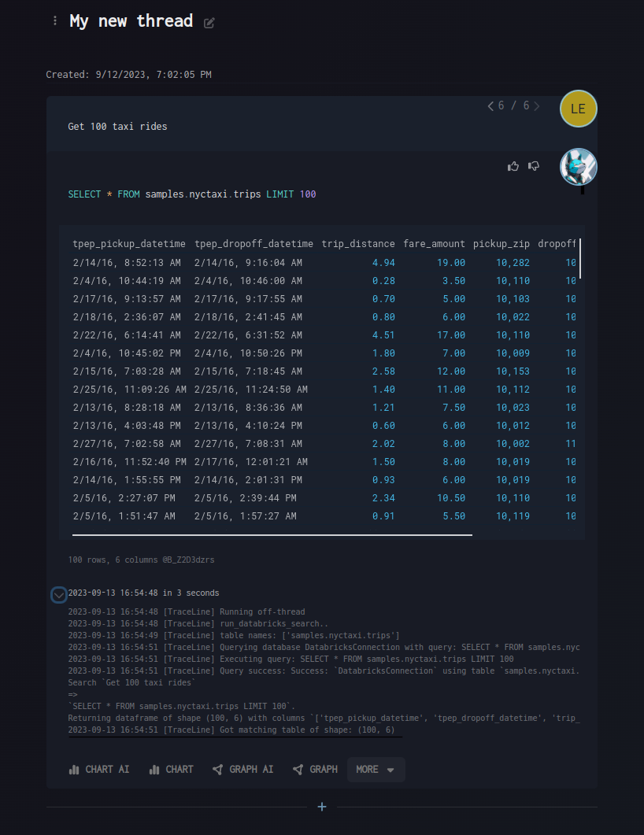The width and height of the screenshot is (644, 835).
Task: Click the SQL query SELECT statement
Action: pos(192,194)
